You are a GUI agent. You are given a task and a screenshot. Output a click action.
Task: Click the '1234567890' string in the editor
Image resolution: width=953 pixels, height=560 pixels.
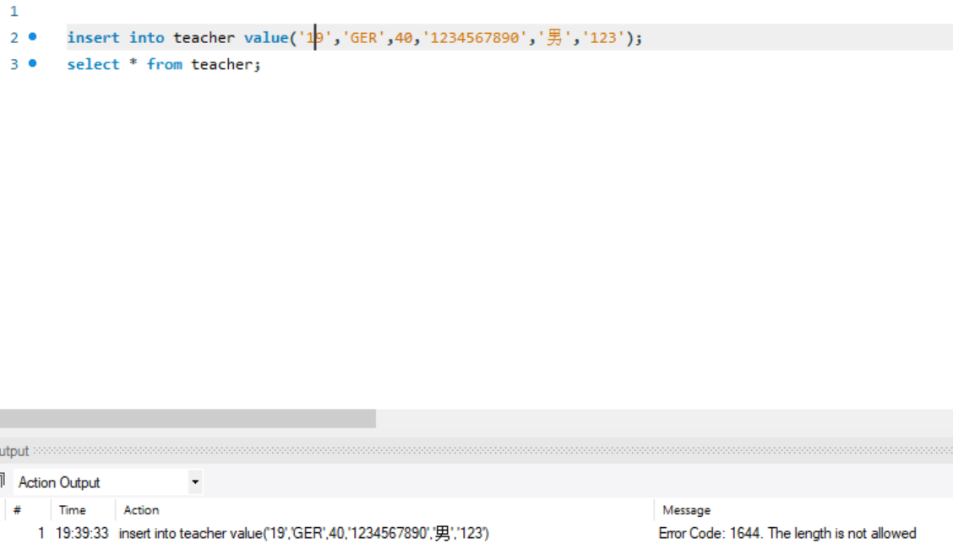475,38
